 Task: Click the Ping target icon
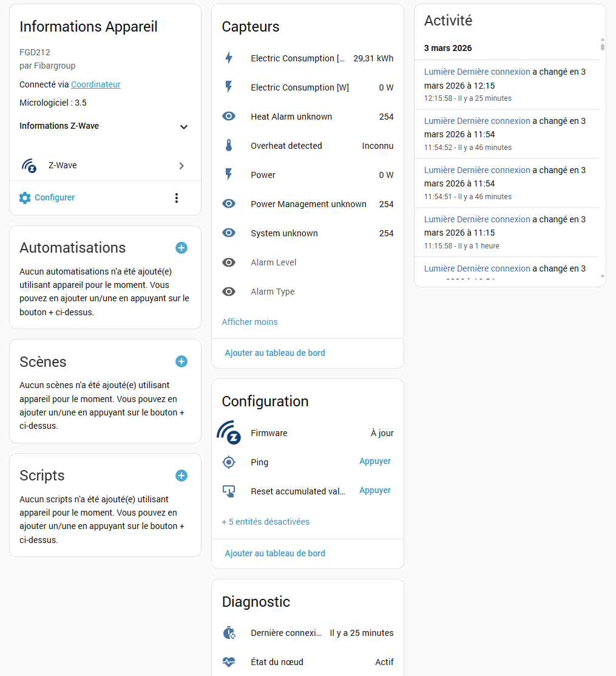(229, 462)
